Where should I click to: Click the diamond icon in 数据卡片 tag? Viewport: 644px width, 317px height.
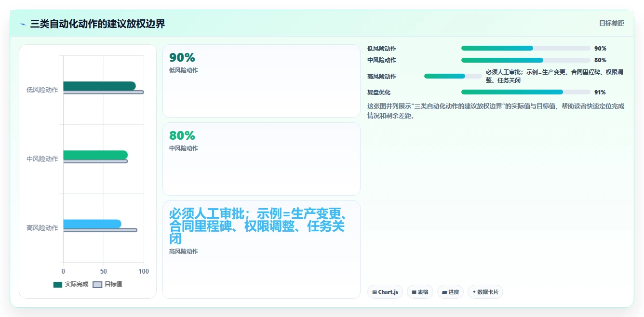click(x=474, y=292)
